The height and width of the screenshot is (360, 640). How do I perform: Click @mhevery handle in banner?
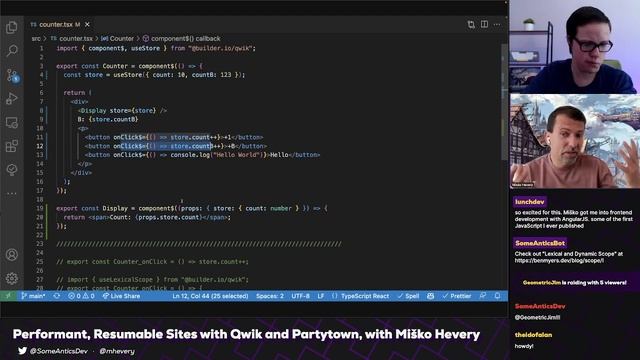[117, 351]
